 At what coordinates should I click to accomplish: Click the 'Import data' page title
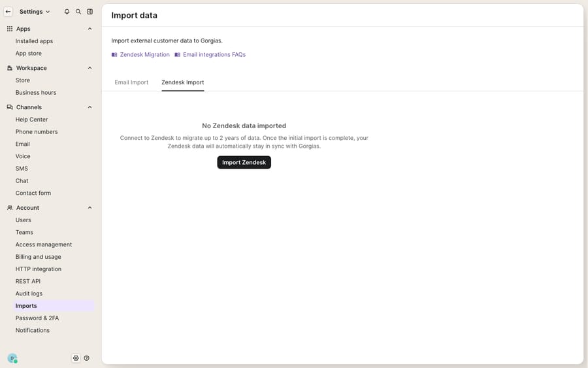click(134, 16)
